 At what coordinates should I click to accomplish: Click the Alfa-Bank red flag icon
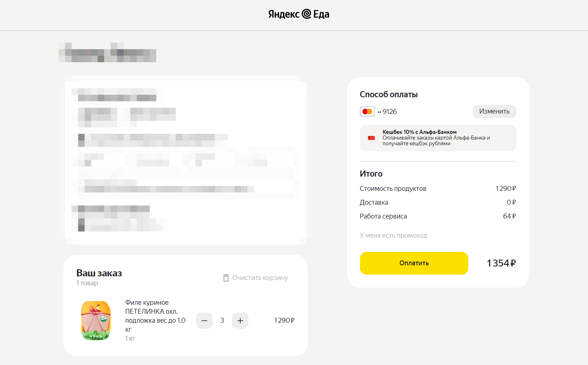pyautogui.click(x=371, y=138)
